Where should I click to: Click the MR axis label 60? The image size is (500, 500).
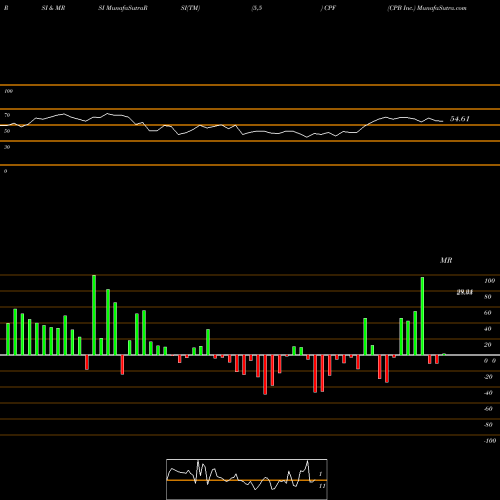click(488, 313)
